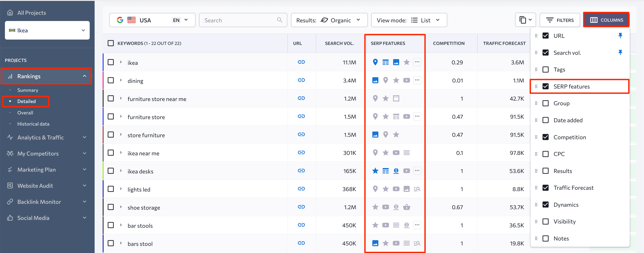644x253 pixels.
Task: Click the FILTERS button
Action: (x=560, y=20)
